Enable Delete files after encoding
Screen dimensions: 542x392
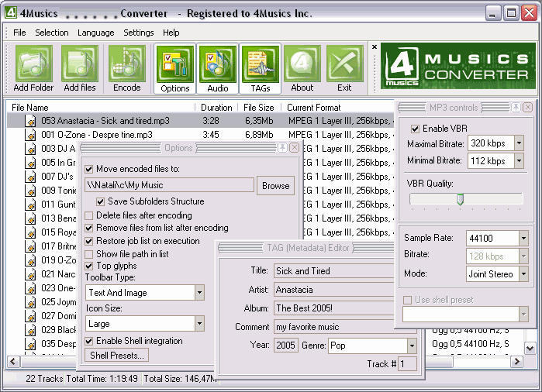(89, 215)
